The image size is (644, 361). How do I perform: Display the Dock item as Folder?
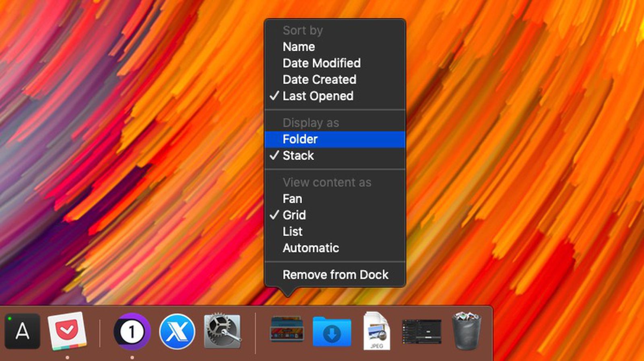(335, 139)
